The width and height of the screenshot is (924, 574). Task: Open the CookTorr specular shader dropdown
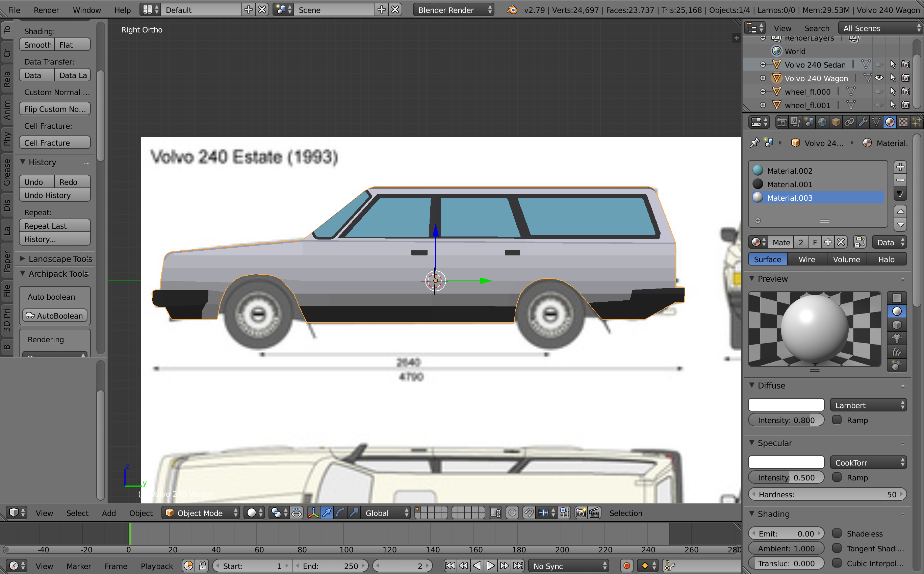(869, 463)
